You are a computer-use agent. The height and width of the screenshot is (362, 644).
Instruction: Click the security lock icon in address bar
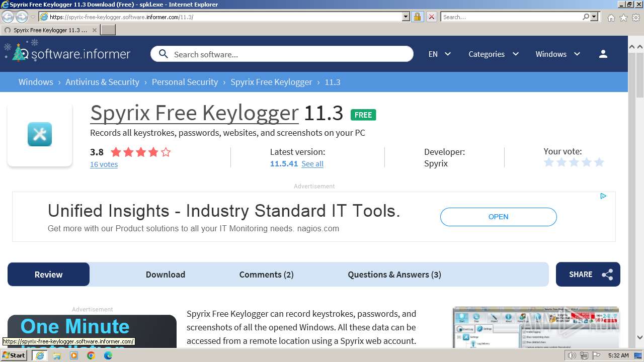click(417, 17)
